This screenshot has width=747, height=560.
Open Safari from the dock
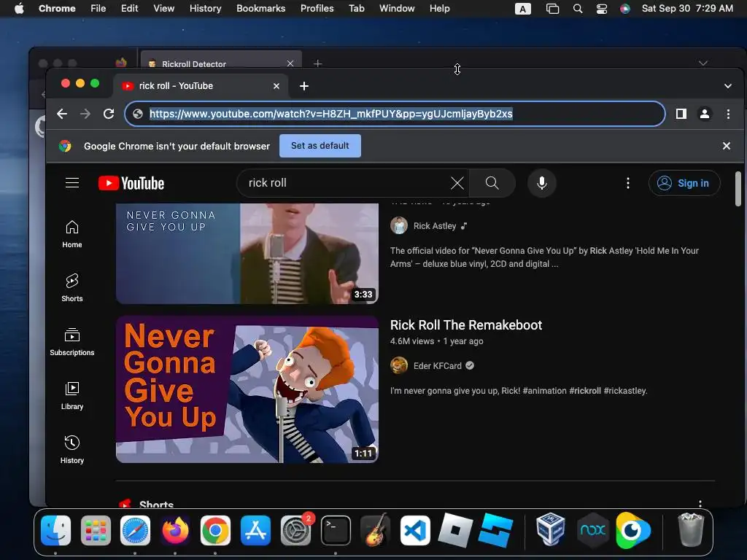click(135, 530)
